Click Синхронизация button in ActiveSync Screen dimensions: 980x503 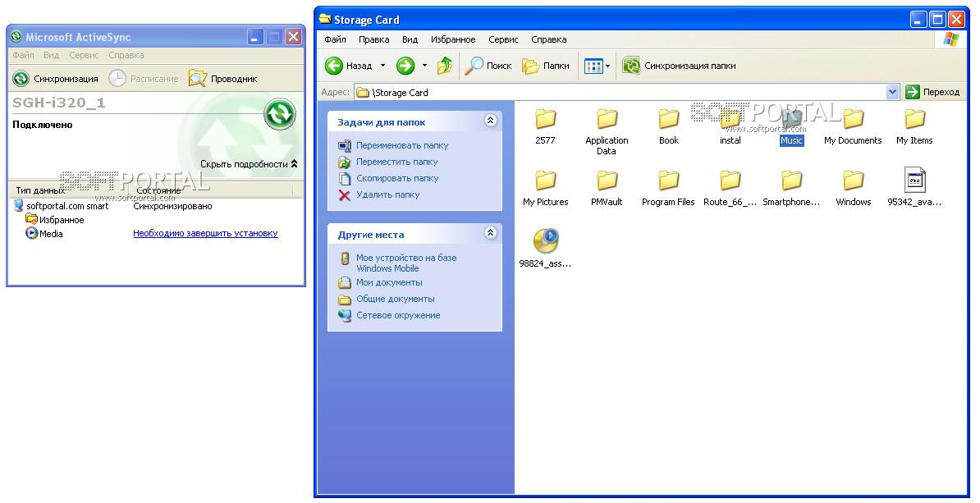(x=56, y=79)
